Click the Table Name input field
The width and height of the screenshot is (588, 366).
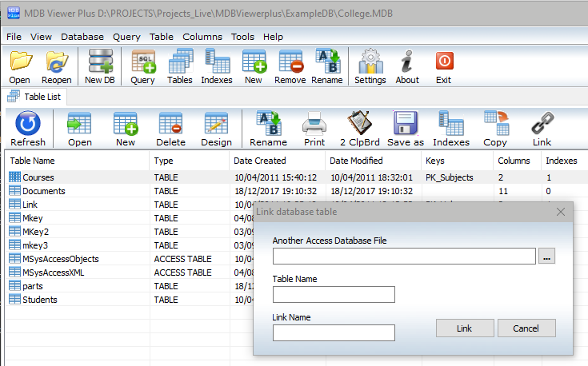point(334,294)
